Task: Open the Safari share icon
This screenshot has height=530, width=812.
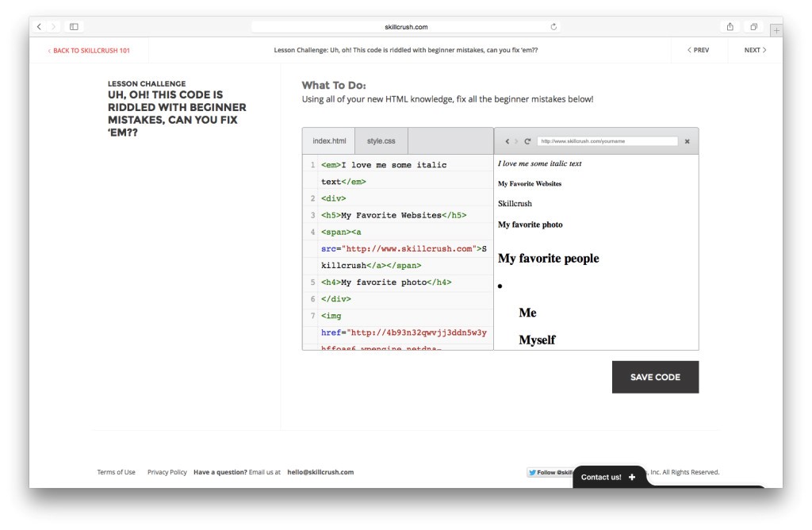Action: click(x=730, y=25)
